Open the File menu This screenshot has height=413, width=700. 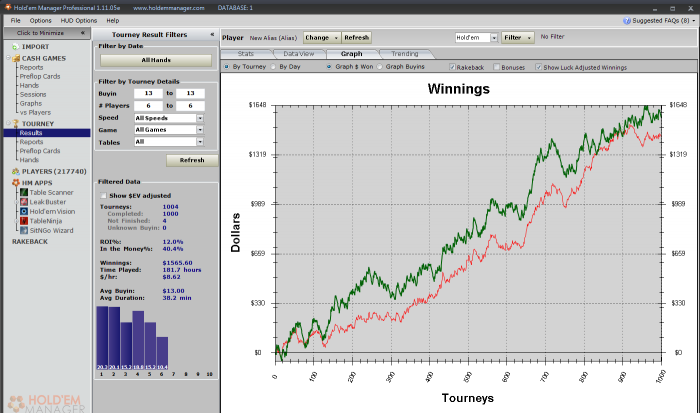click(x=16, y=21)
